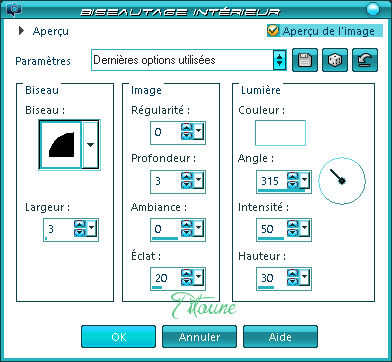Click the Intensité input field

click(272, 229)
